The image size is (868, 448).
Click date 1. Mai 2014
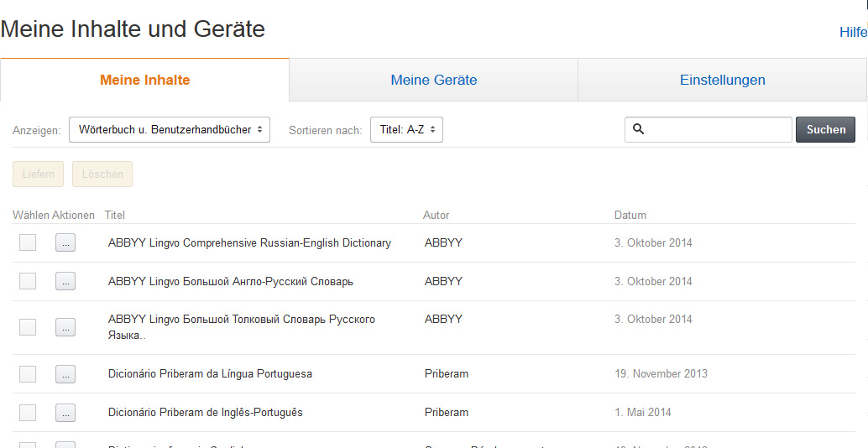pos(643,412)
